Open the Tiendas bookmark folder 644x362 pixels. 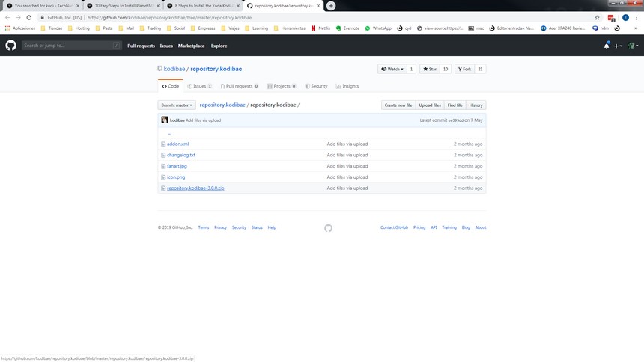[x=52, y=28]
